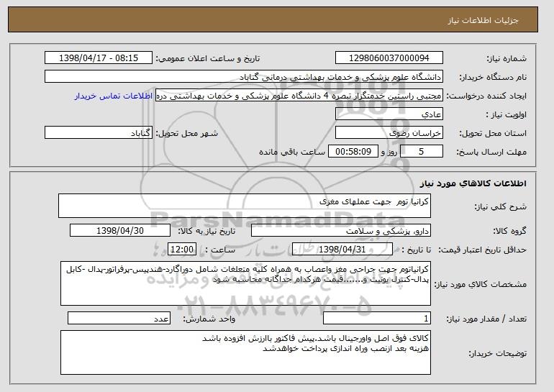Select the buyer organization name field
Screen dimensions: 554x392
click(244, 77)
